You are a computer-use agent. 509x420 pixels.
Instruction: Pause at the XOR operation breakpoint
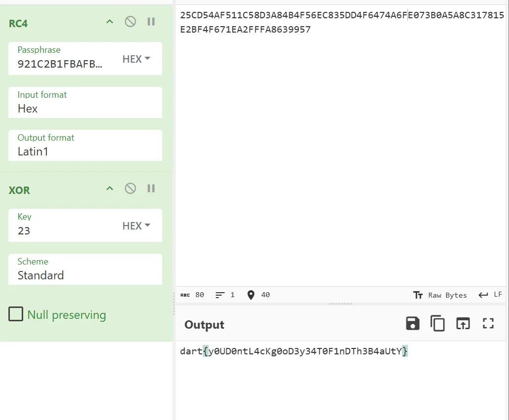[x=151, y=188]
